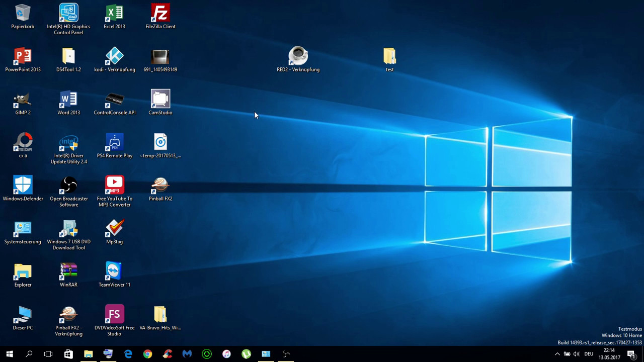Select the Word 2013 shortcut
The image size is (644, 362).
point(68,99)
